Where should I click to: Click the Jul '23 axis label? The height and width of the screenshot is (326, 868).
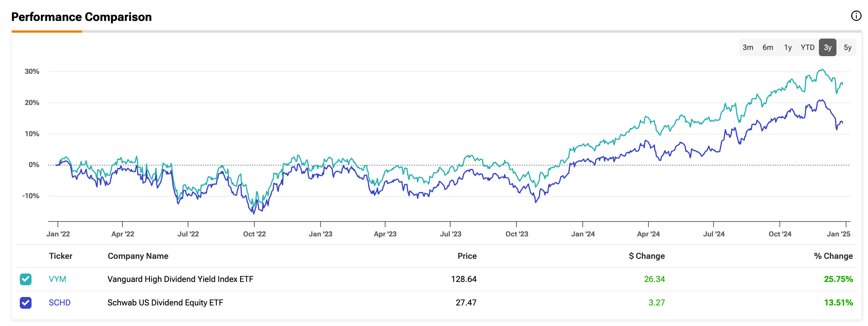[x=450, y=234]
